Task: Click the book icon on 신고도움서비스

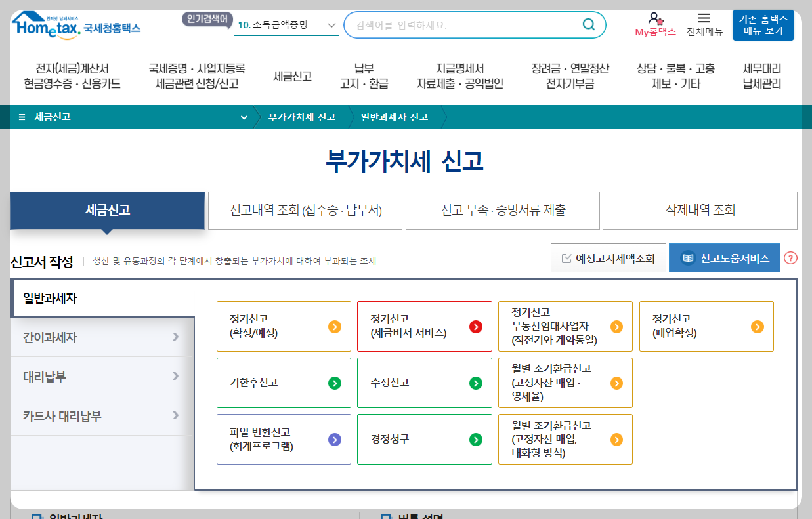Action: coord(687,258)
